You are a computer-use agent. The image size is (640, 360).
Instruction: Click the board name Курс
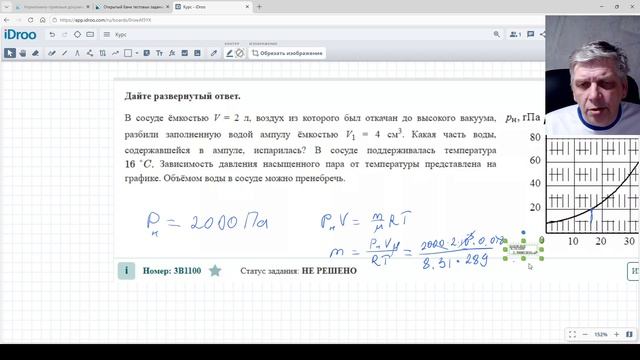coord(121,35)
